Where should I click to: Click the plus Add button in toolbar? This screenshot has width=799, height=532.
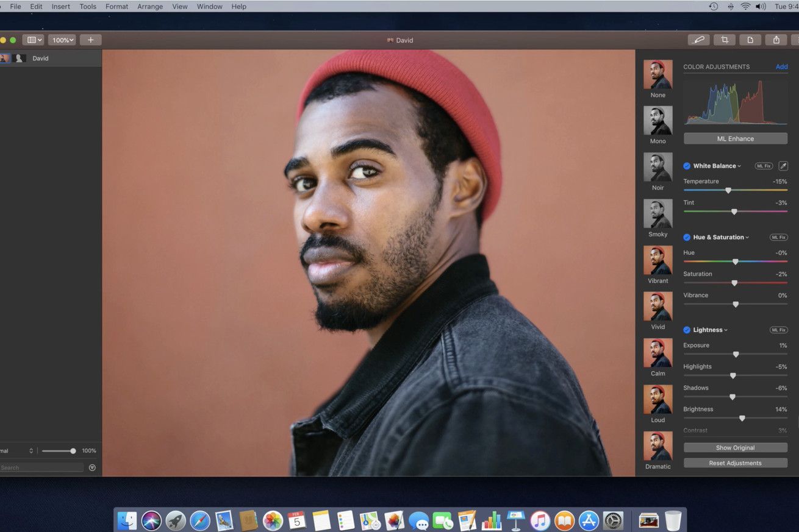pyautogui.click(x=90, y=40)
